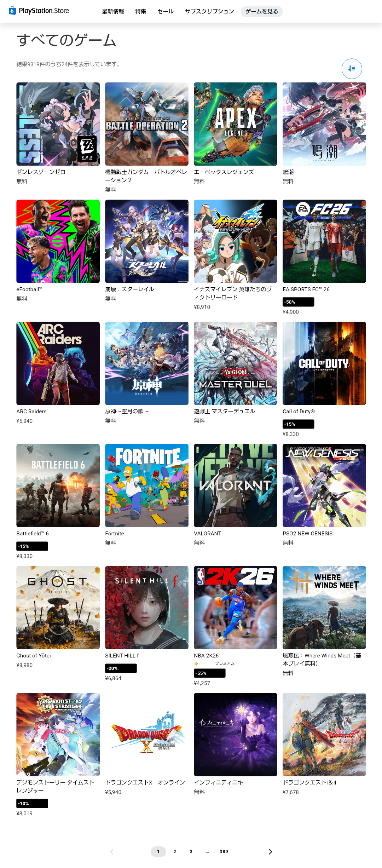This screenshot has height=868, width=382.
Task: Open the NBA 2K26 cover image
Action: tap(236, 608)
